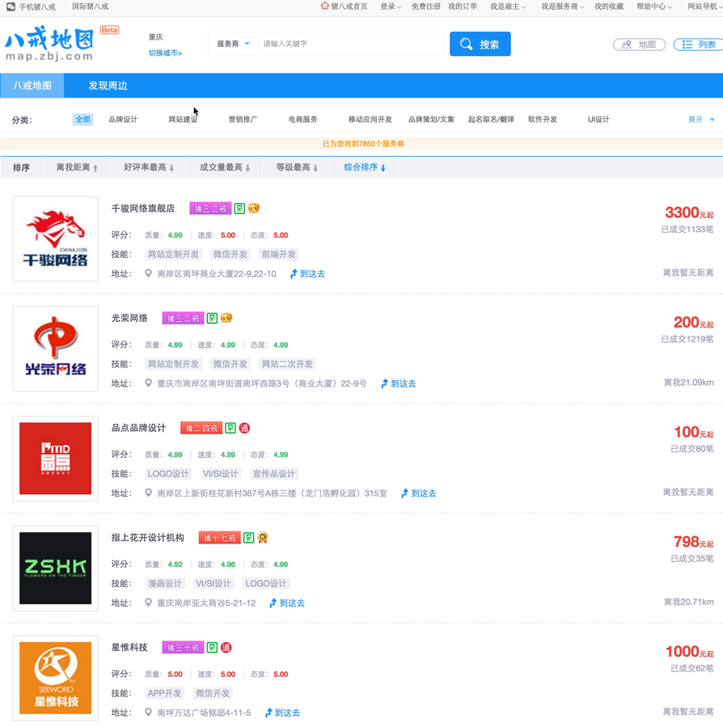The image size is (723, 728).
Task: Open the 帮助中心 dropdown menu
Action: (654, 6)
